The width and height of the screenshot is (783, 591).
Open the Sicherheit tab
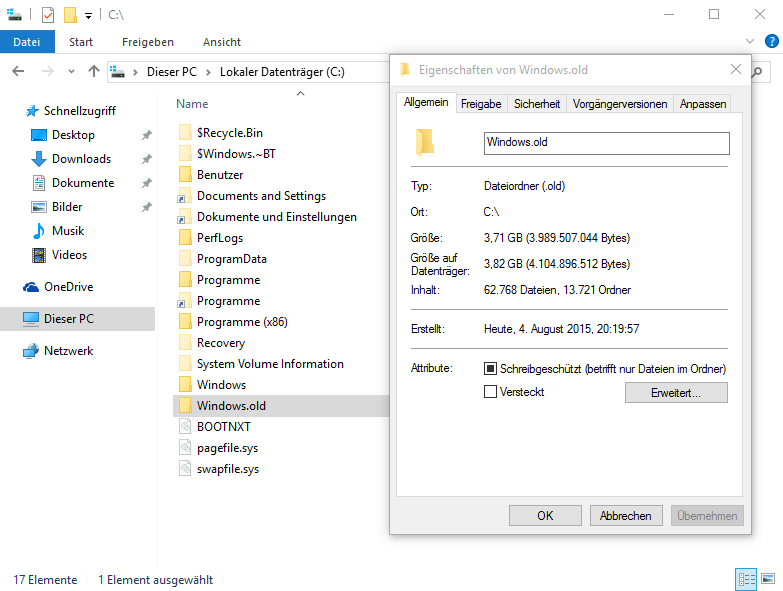537,104
